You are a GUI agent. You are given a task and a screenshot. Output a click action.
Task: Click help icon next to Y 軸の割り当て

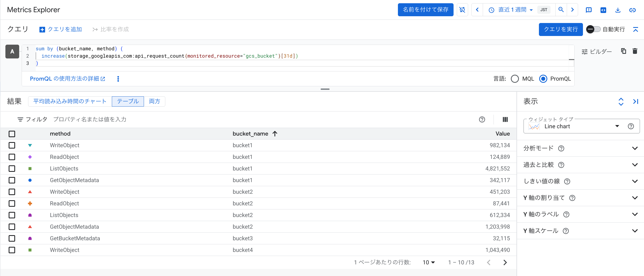click(572, 198)
